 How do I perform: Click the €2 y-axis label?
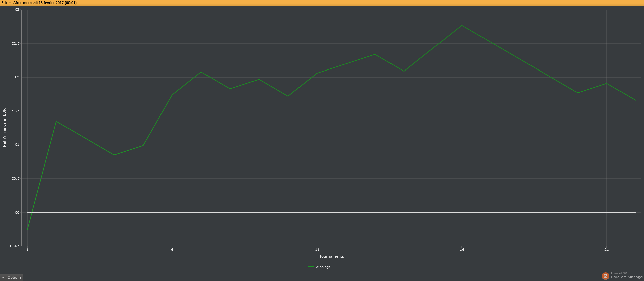pos(17,77)
